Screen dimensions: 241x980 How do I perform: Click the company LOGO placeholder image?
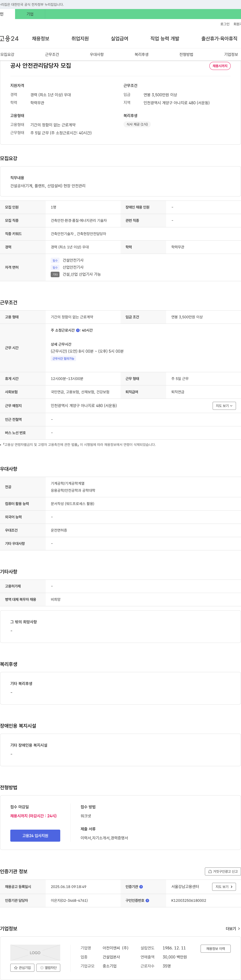tap(35, 953)
